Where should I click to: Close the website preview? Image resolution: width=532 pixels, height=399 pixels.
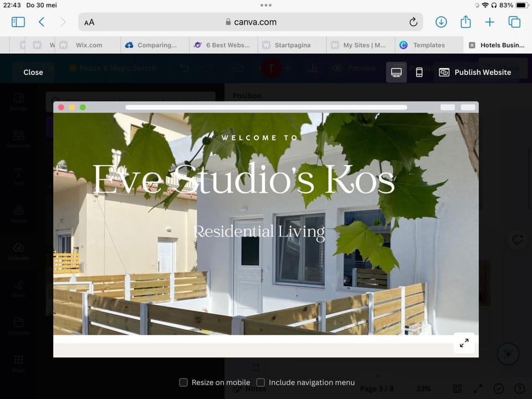(x=33, y=72)
